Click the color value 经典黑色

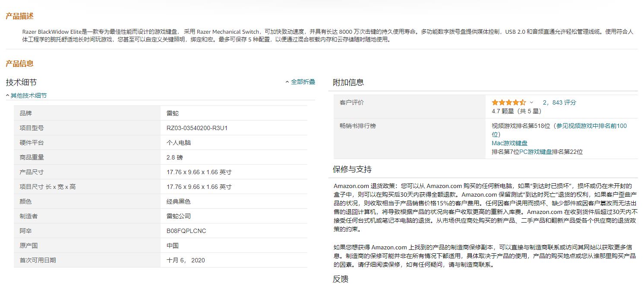coord(179,201)
